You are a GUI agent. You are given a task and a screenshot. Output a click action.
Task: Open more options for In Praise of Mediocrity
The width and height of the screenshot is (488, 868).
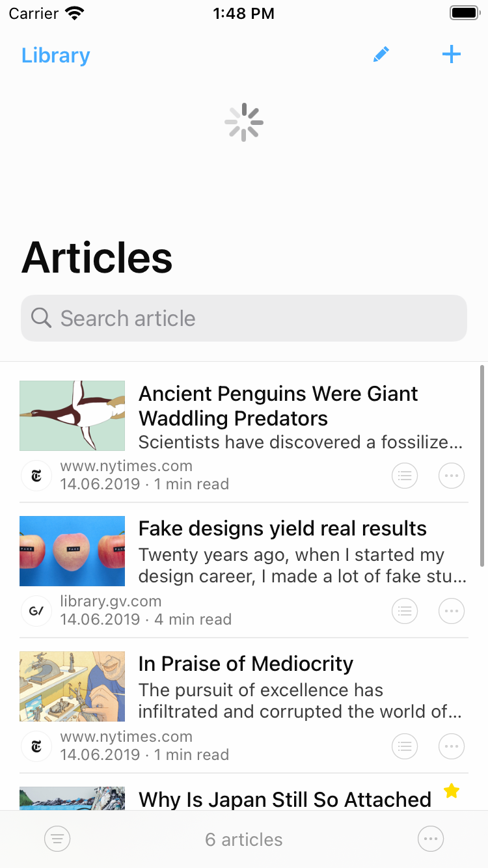(x=452, y=746)
